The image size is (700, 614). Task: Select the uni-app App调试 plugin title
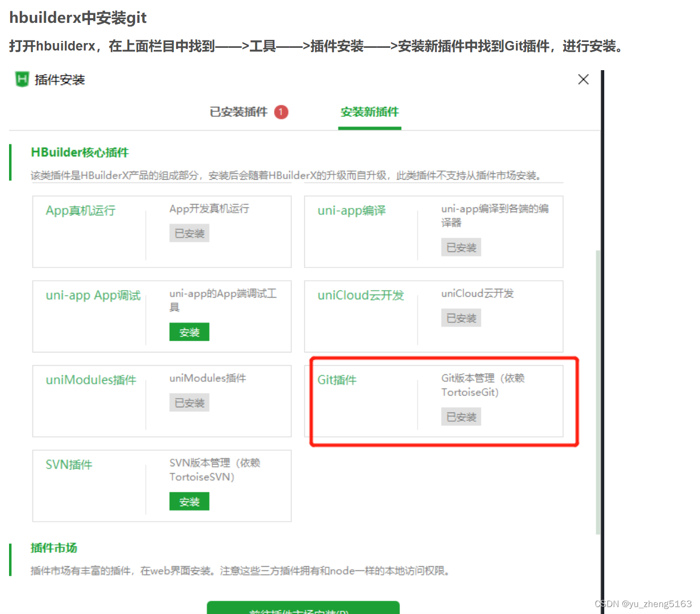coord(93,296)
